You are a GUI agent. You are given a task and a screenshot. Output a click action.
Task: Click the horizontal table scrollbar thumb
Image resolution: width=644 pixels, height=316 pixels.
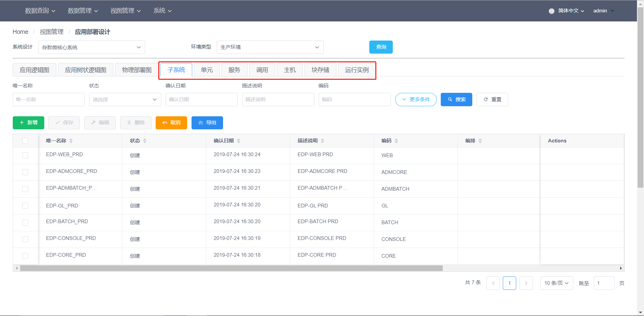pos(231,268)
